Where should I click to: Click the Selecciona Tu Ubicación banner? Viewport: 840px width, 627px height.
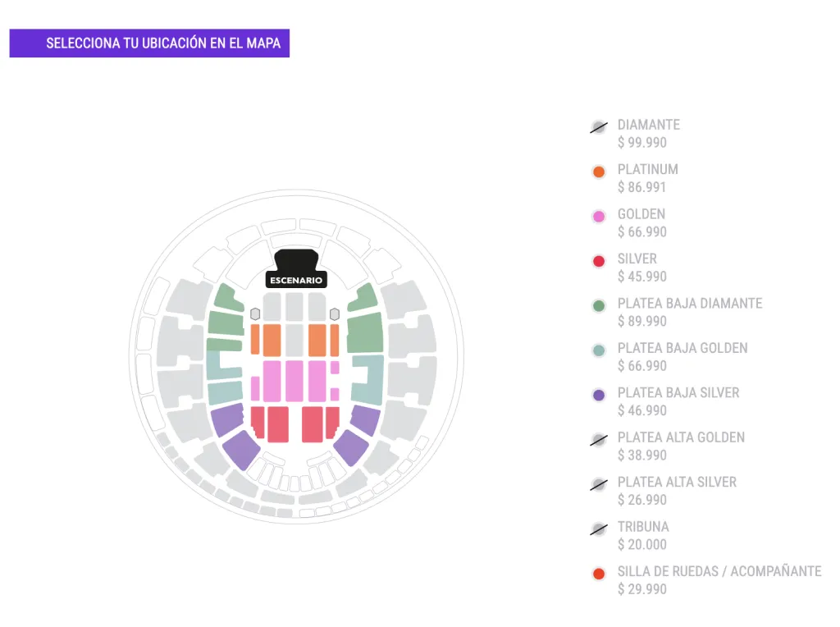149,43
